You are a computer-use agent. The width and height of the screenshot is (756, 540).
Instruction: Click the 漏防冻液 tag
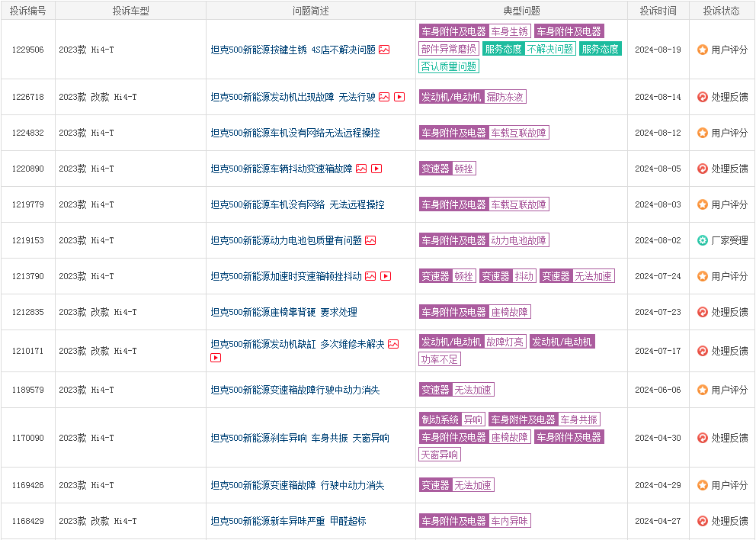pyautogui.click(x=505, y=97)
